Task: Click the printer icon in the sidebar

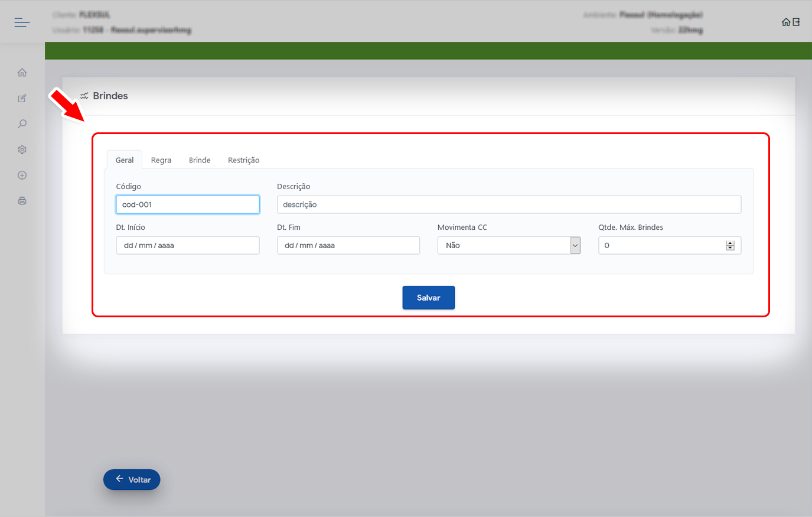Action: tap(22, 201)
